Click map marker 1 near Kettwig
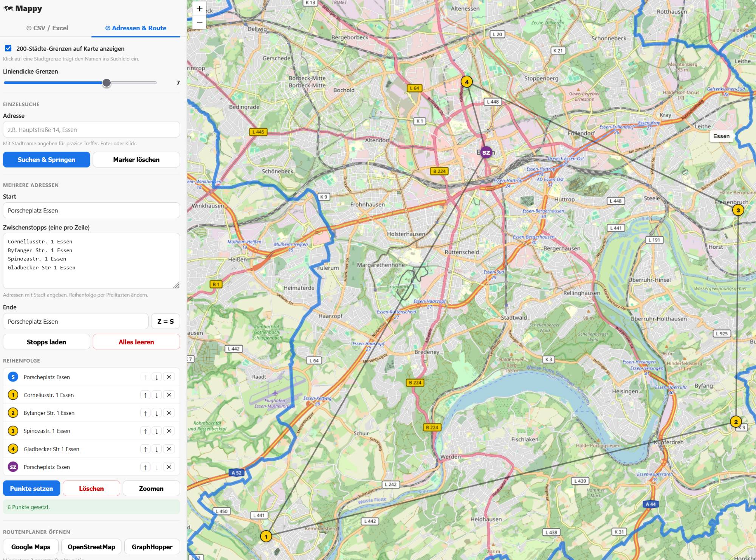The height and width of the screenshot is (560, 756). (x=266, y=536)
